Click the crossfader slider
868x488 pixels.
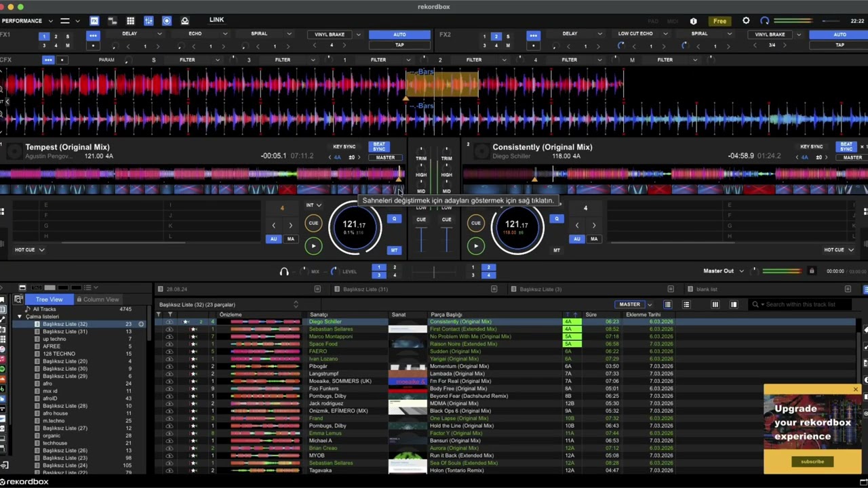click(433, 272)
